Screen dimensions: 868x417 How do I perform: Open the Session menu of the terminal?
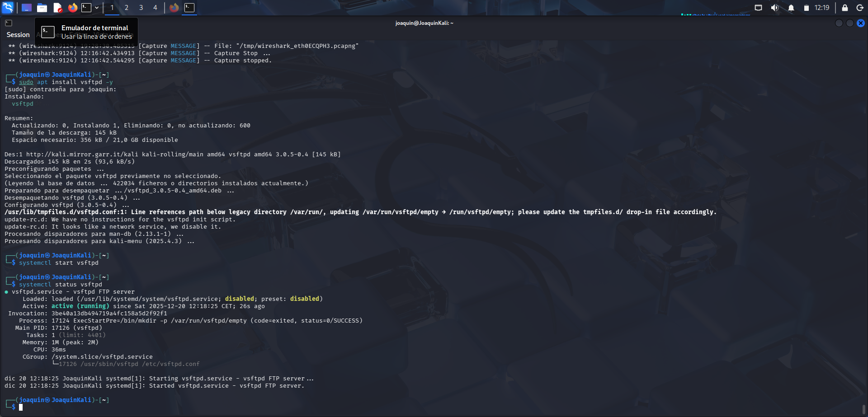tap(18, 34)
